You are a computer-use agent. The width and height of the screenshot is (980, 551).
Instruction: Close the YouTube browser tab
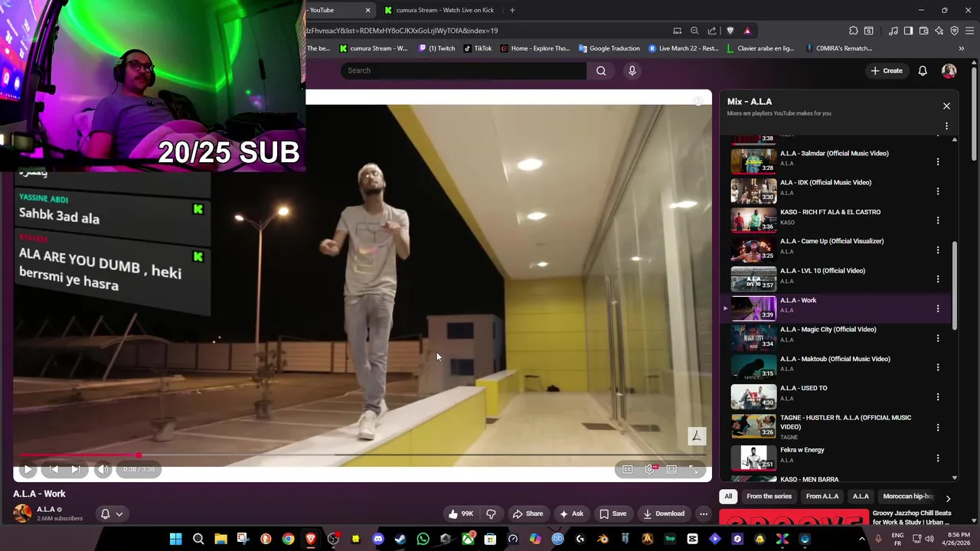(367, 10)
